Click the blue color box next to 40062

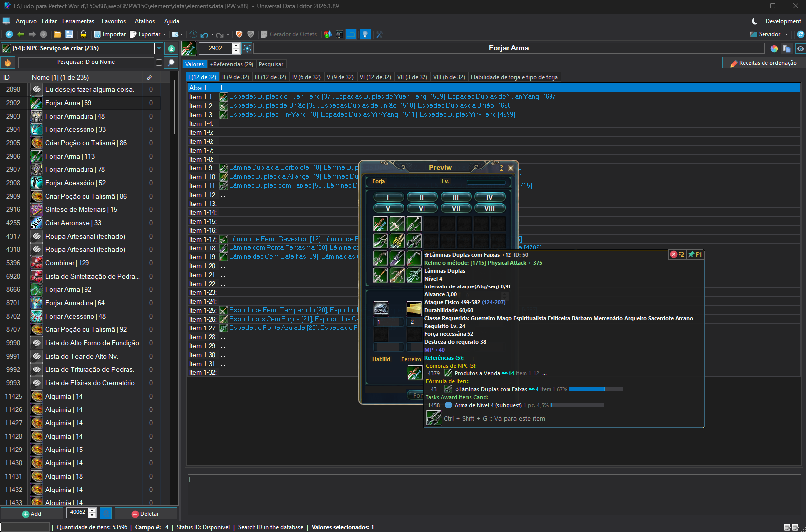click(x=106, y=513)
